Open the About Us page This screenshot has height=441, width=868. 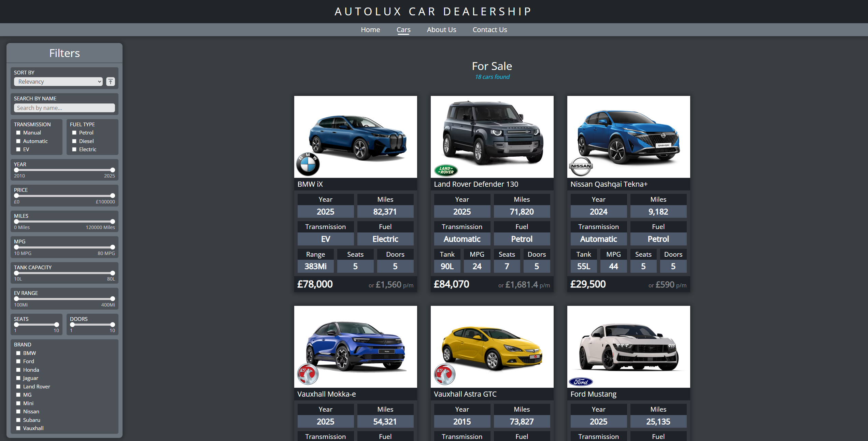(441, 30)
